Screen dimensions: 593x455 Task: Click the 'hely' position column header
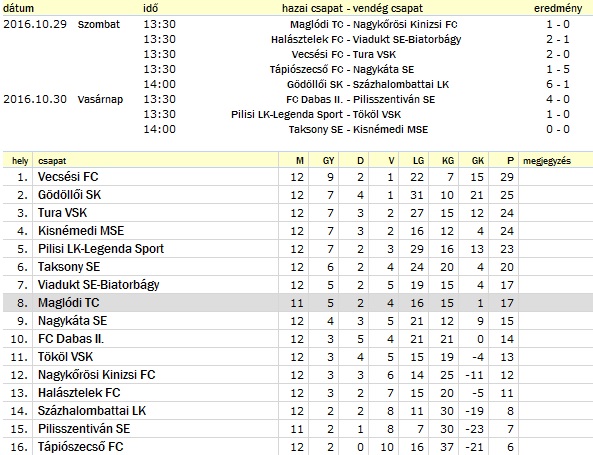(20, 161)
